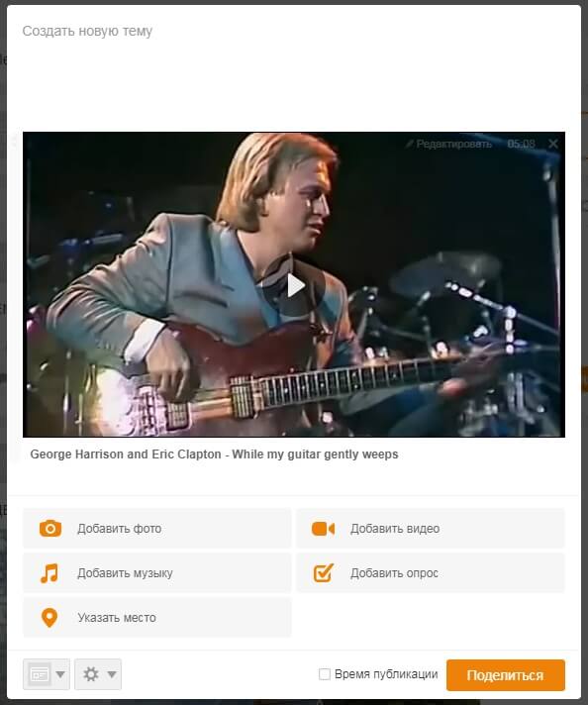Expand the post layout dropdown arrow

click(x=60, y=674)
